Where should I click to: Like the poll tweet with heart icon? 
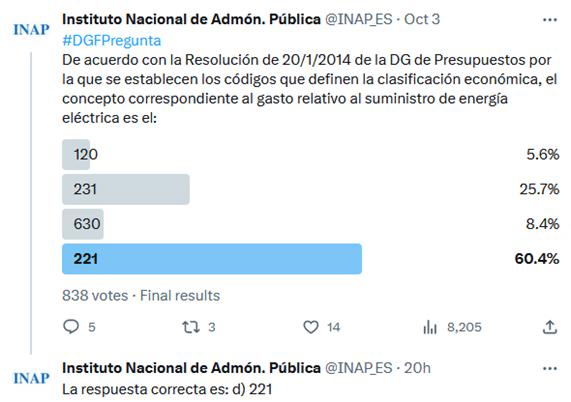[x=311, y=327]
